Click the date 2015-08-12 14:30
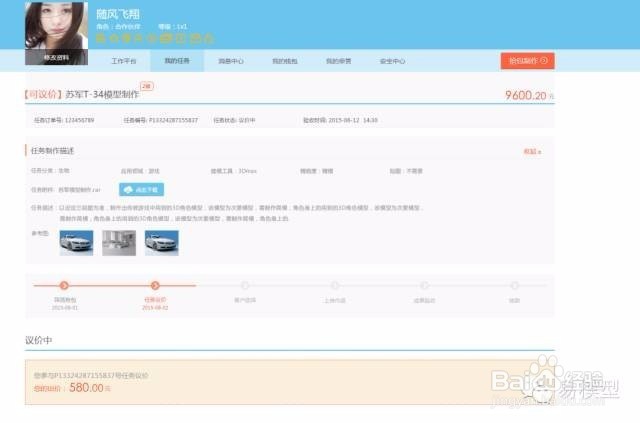The width and height of the screenshot is (640, 423). point(353,120)
